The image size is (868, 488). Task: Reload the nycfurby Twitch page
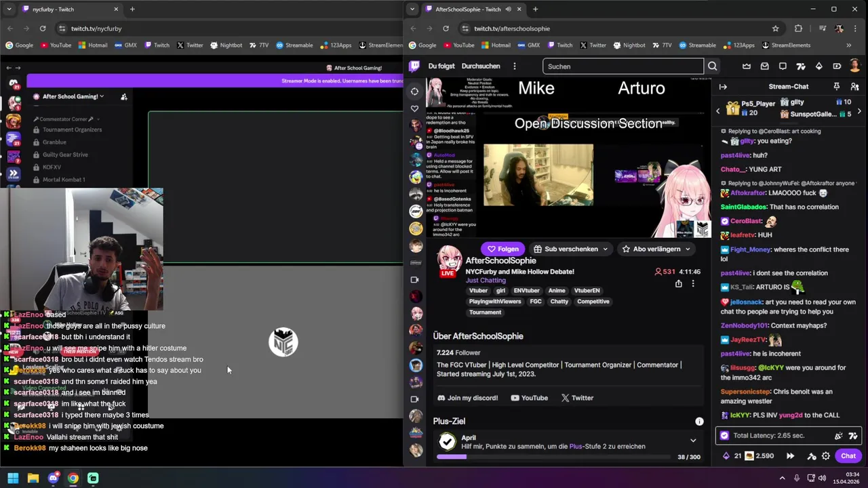(43, 28)
